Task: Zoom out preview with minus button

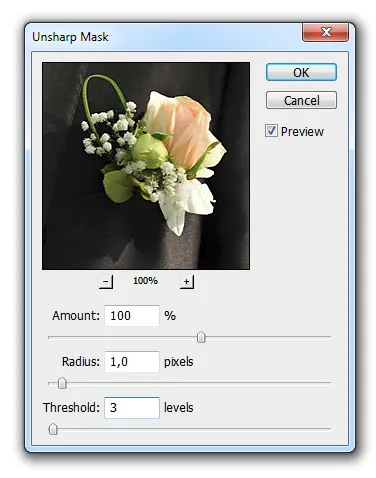Action: 106,282
